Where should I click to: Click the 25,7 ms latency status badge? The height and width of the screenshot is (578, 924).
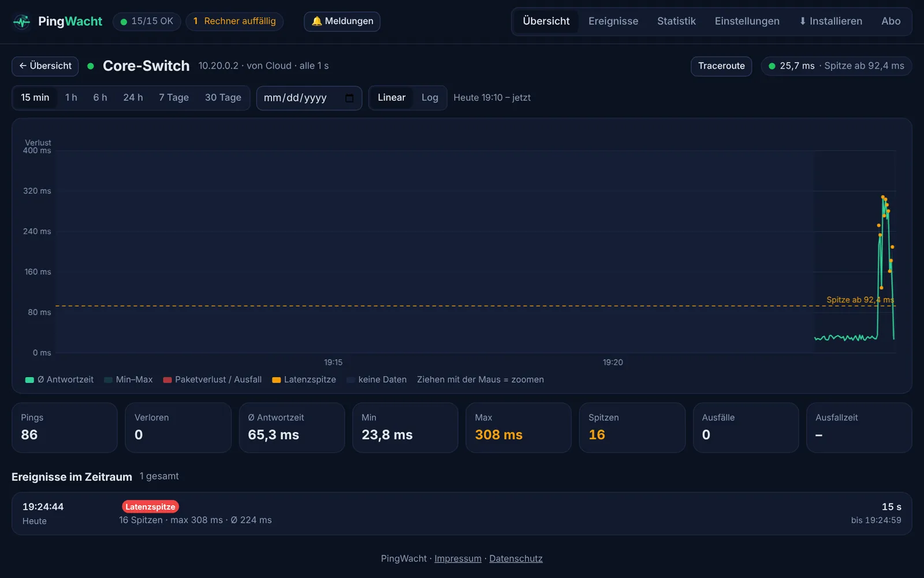(836, 66)
